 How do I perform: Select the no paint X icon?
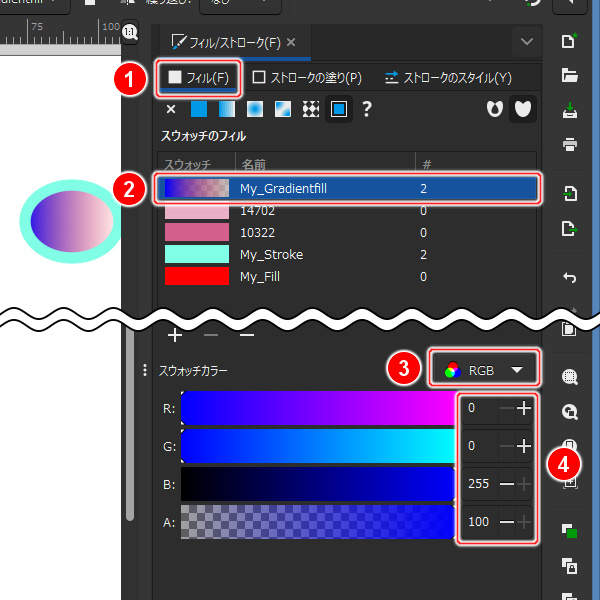click(171, 109)
